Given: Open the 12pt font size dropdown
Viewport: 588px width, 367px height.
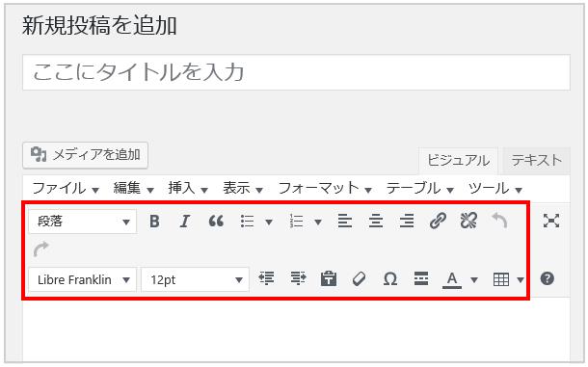Looking at the screenshot, I should (x=196, y=279).
